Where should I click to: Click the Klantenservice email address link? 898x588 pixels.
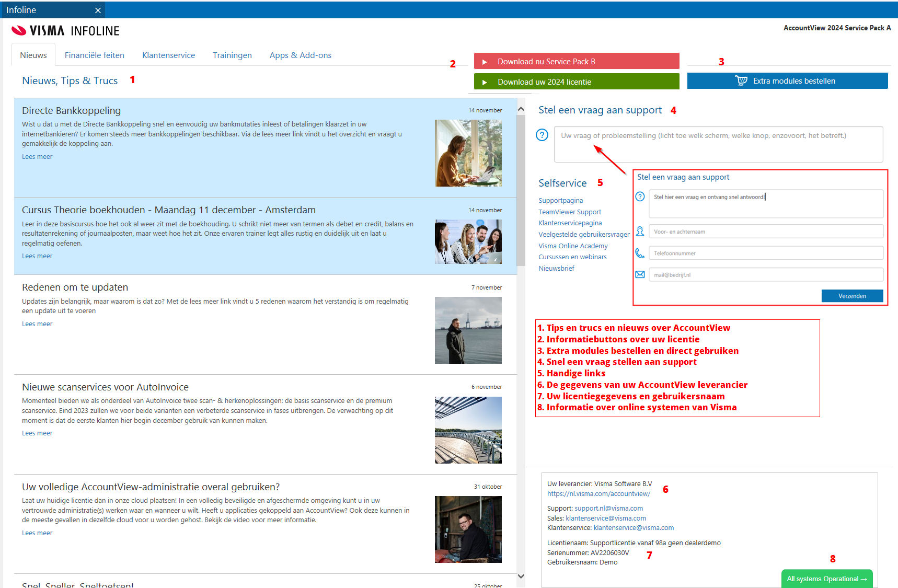[x=634, y=528]
